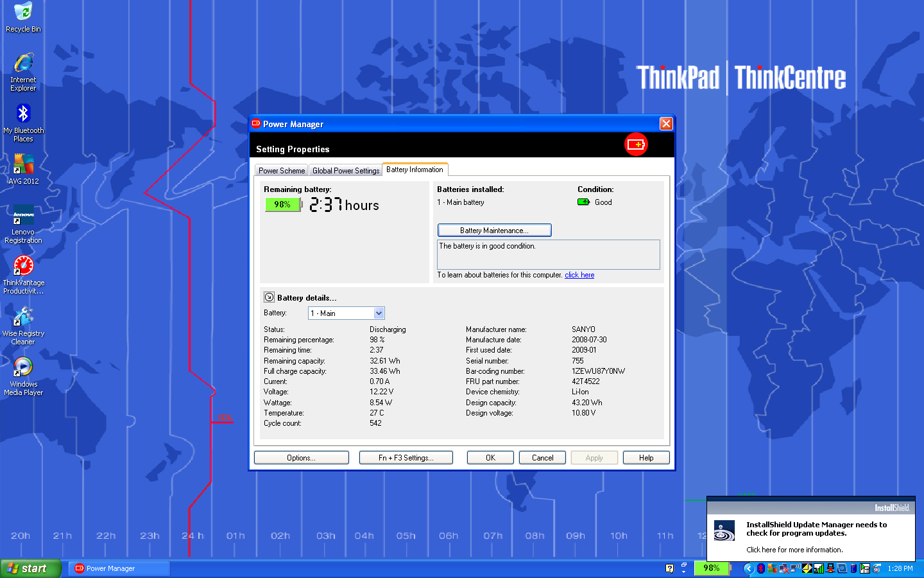Close the Power Manager window
Screen dimensions: 924x578
tap(666, 124)
